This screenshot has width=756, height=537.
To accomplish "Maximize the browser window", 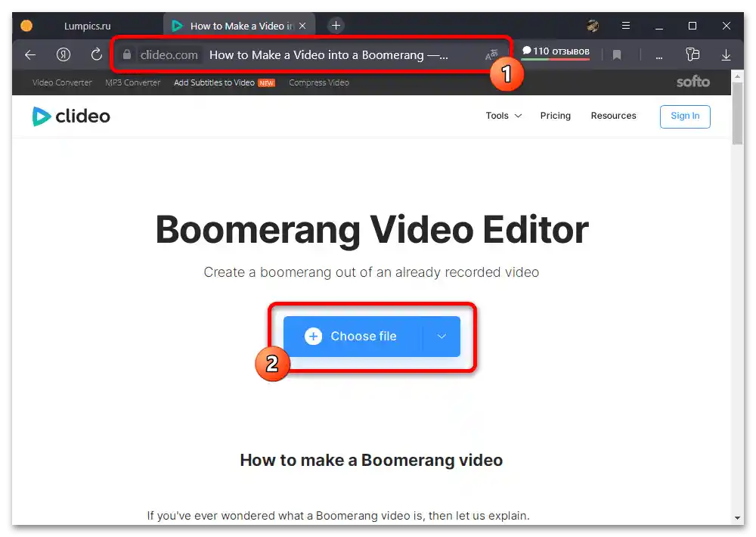I will [692, 26].
